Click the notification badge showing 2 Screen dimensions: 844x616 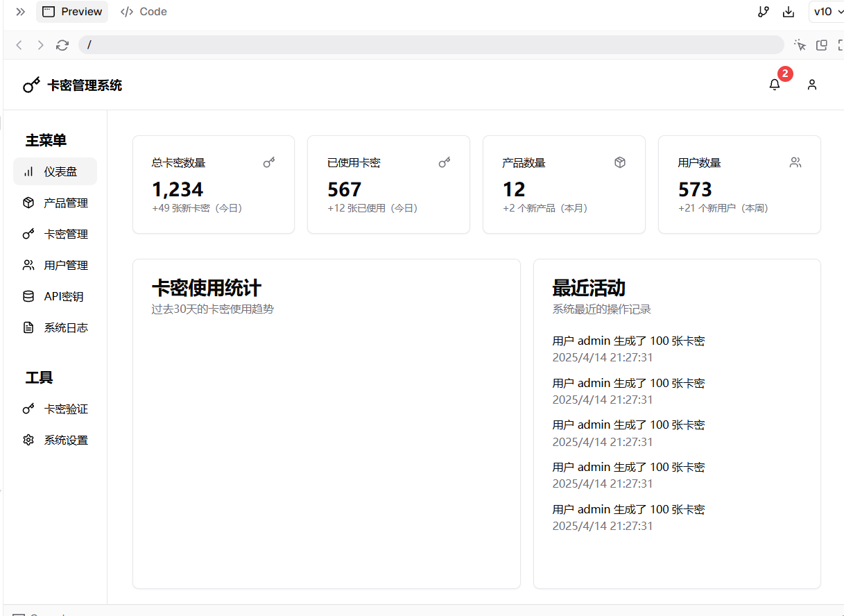point(785,74)
